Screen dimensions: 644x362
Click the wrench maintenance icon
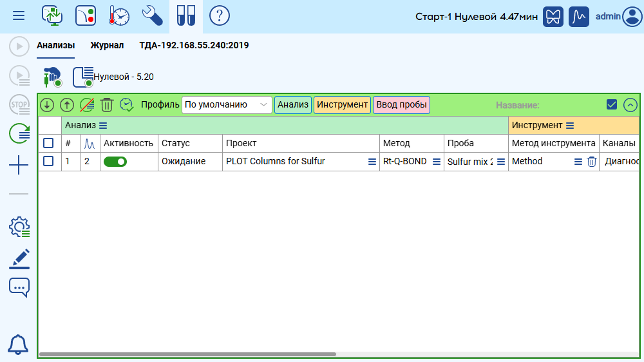pos(152,15)
